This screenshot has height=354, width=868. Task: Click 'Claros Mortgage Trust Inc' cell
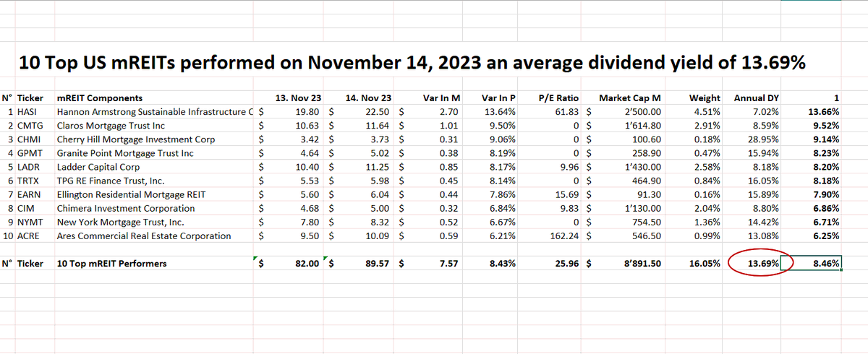point(111,126)
